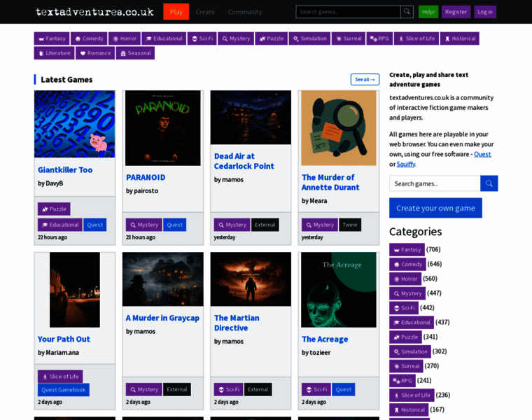Screen dimensions: 532x420
Task: Click the magnifier icon in top search bar
Action: (x=407, y=12)
